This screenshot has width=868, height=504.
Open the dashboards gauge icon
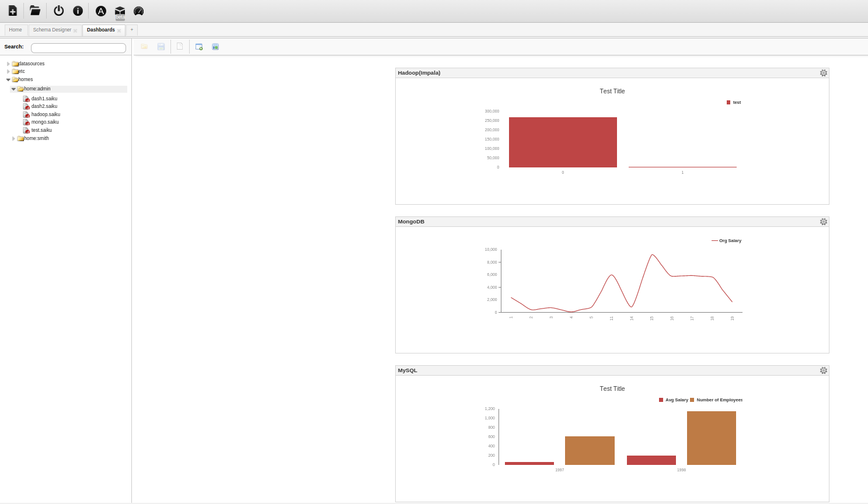tap(138, 10)
